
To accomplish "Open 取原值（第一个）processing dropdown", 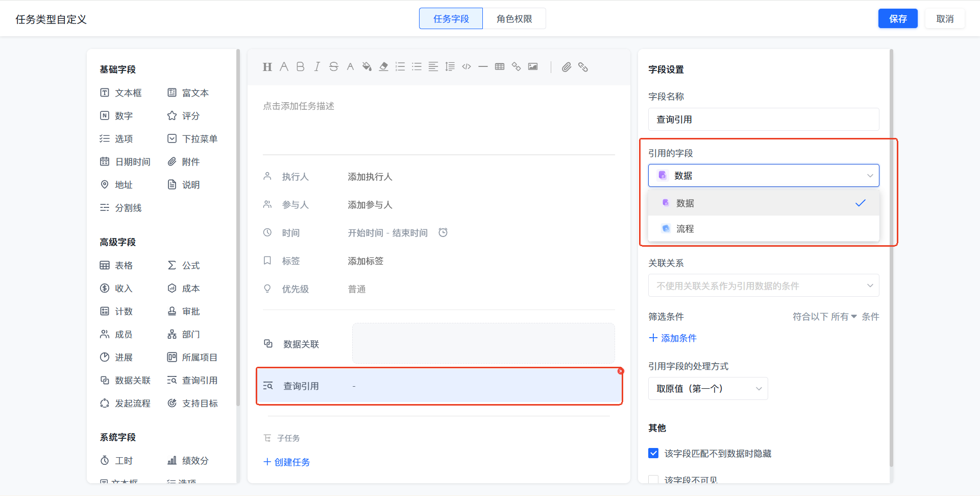I will (x=708, y=389).
